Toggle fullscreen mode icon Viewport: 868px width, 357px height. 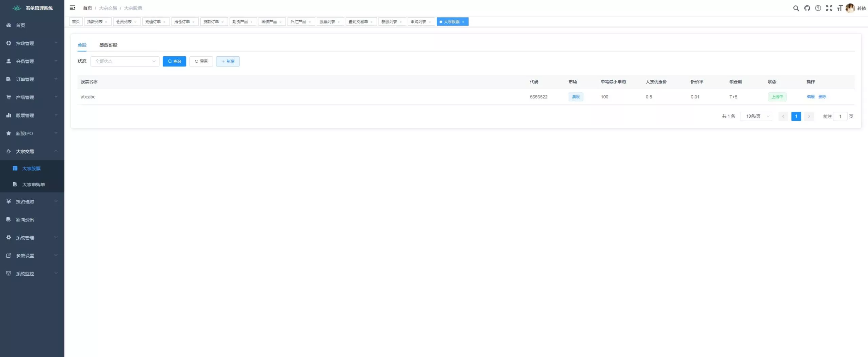tap(829, 8)
